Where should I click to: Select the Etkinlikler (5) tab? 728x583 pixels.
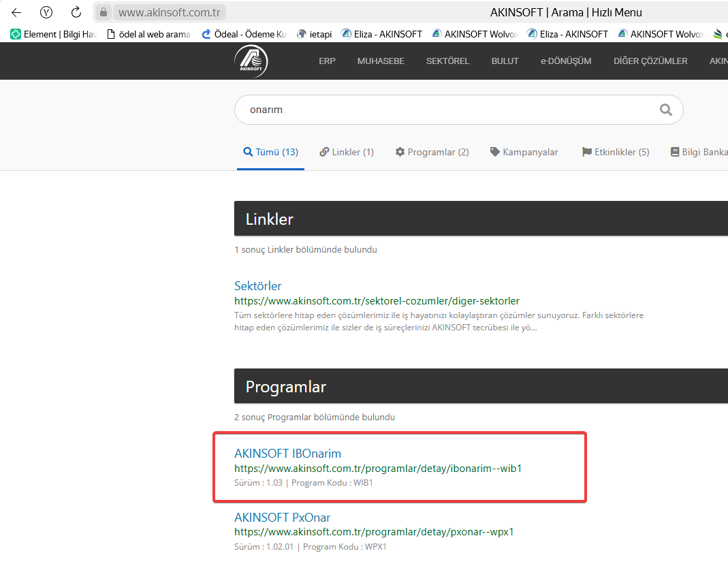point(616,153)
